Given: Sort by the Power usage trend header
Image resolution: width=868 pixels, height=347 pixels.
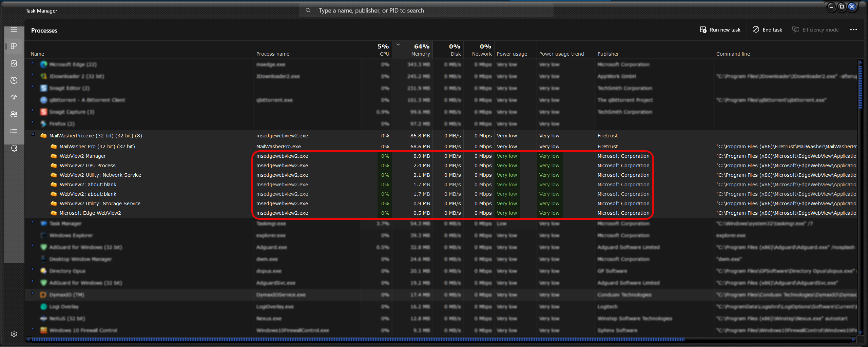Looking at the screenshot, I should coord(566,50).
